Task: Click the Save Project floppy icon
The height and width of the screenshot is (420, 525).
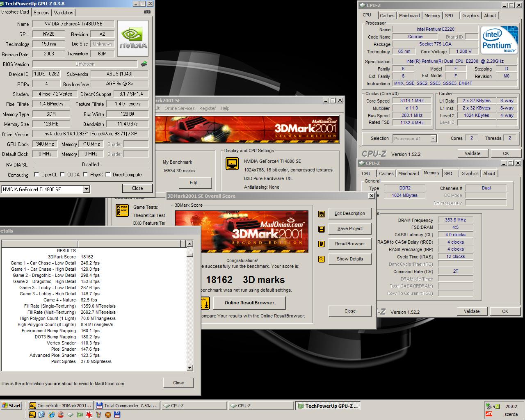Action: pyautogui.click(x=322, y=229)
